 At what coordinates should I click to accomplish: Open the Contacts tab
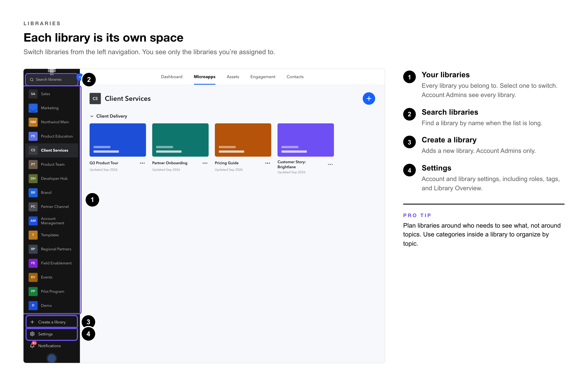click(295, 77)
